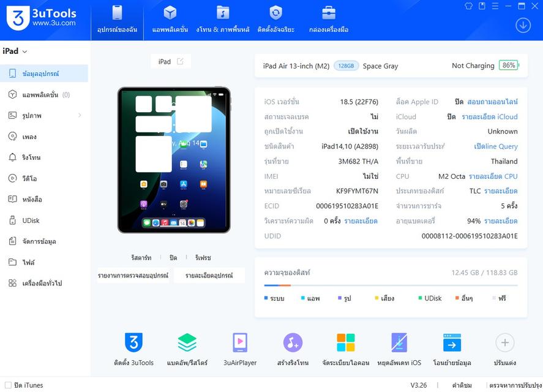Click the bookmark icon in the title bar

[x=482, y=6]
